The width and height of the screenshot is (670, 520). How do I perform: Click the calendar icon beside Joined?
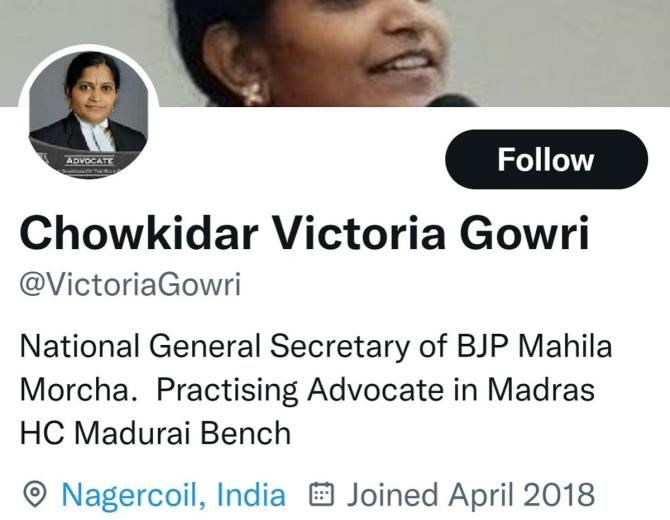(x=321, y=494)
